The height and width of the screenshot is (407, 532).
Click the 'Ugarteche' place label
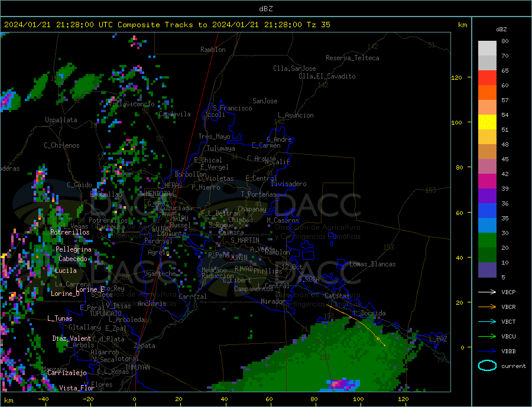160,273
